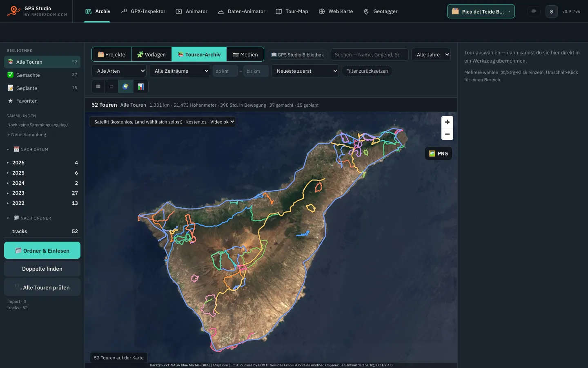Click the map zoom in plus button
The height and width of the screenshot is (368, 588).
pyautogui.click(x=447, y=122)
